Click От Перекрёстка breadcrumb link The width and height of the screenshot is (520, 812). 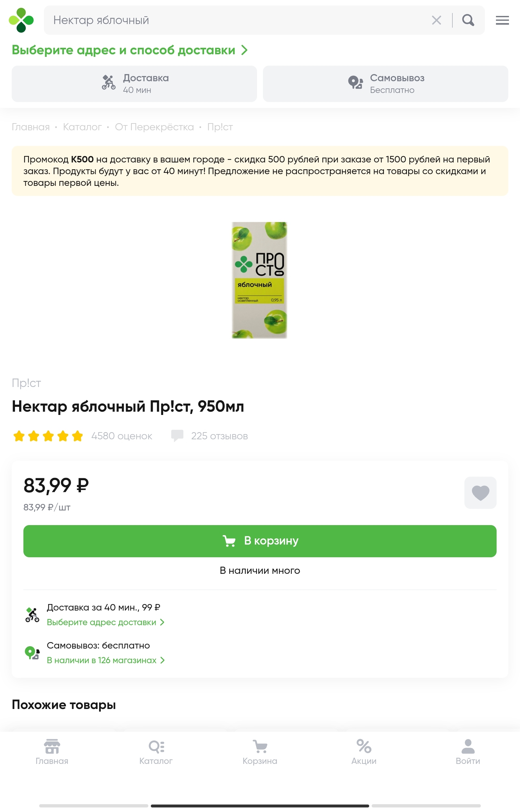(154, 127)
